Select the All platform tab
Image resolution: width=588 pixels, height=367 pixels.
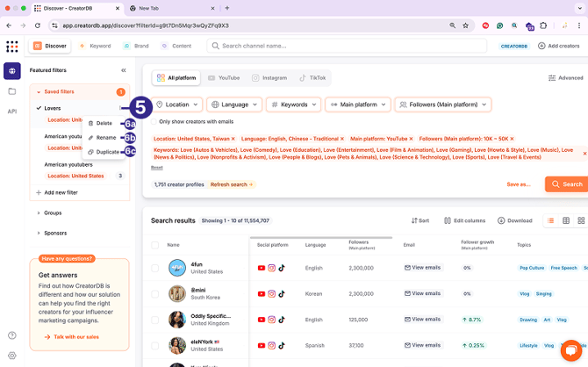pos(176,78)
